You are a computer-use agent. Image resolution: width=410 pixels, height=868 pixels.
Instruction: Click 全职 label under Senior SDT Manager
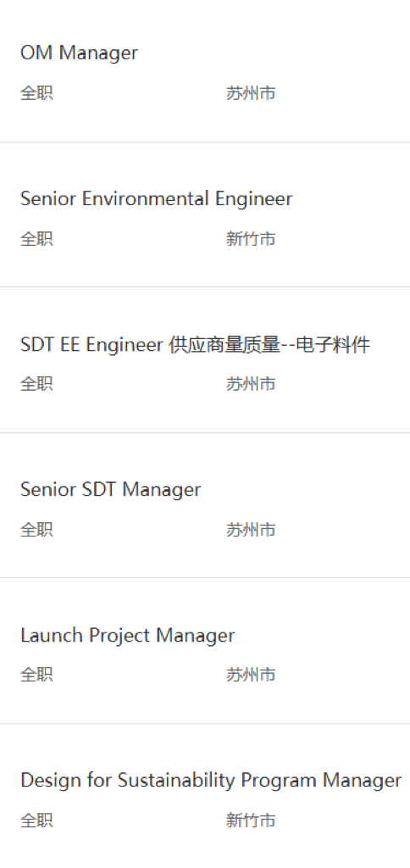[36, 530]
